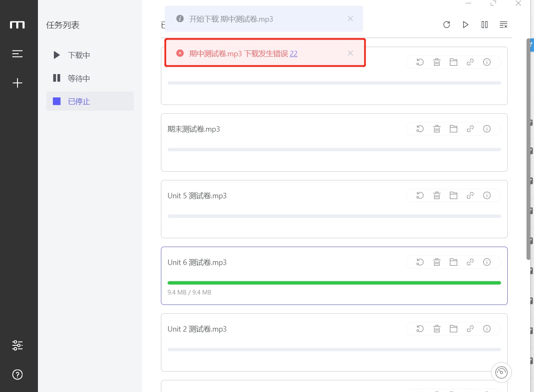Switch to 下载中 task list
The image size is (534, 392).
point(90,55)
